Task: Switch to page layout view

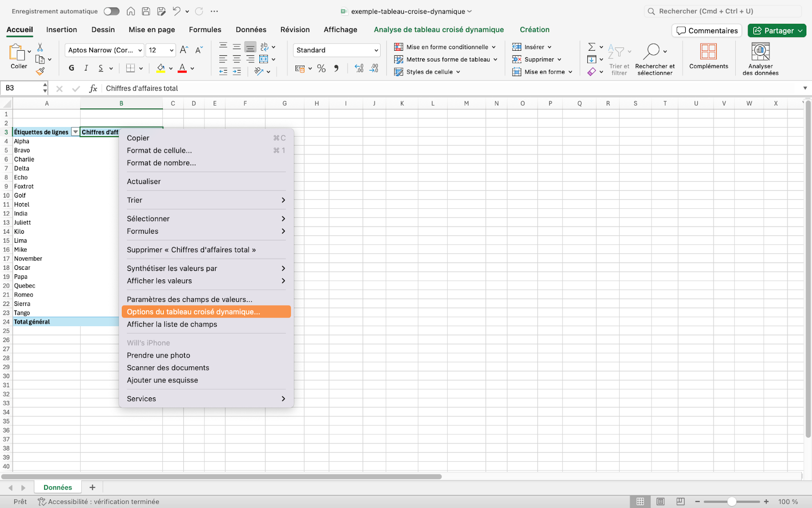Action: 660,501
